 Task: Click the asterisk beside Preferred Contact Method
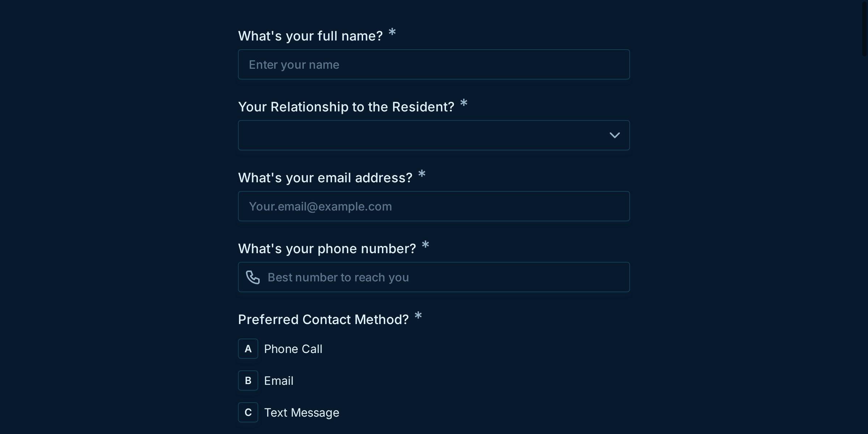418,316
